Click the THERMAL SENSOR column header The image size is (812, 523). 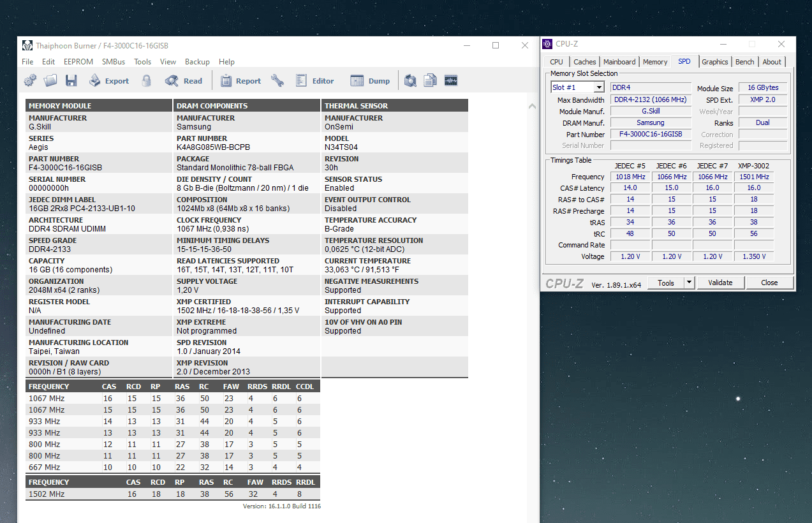(x=395, y=105)
